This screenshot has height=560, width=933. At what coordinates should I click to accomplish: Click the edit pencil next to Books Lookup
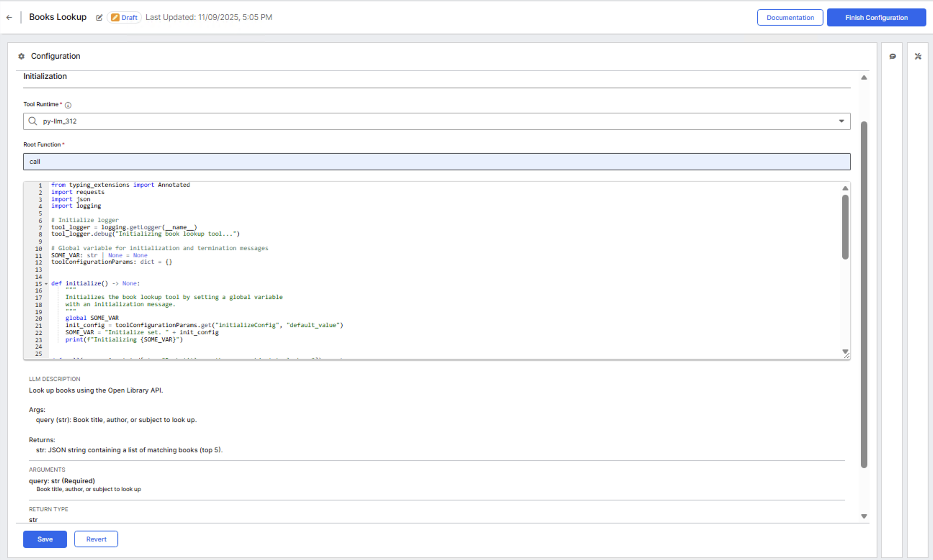pyautogui.click(x=99, y=17)
